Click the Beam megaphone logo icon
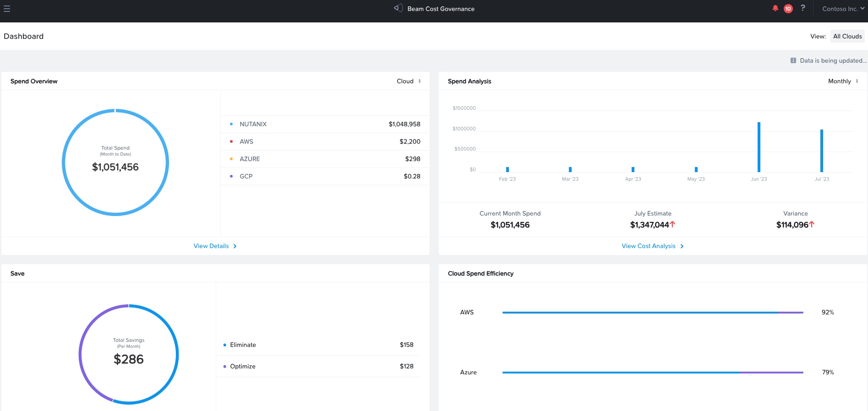This screenshot has width=868, height=411. pyautogui.click(x=398, y=8)
